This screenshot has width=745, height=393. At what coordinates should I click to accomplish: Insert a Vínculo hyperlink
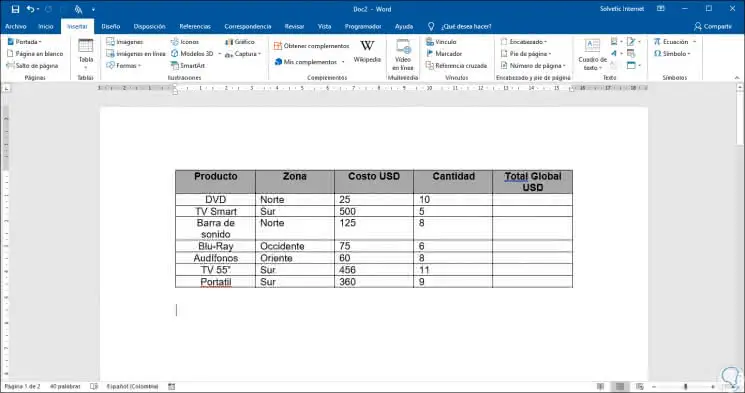(x=441, y=42)
